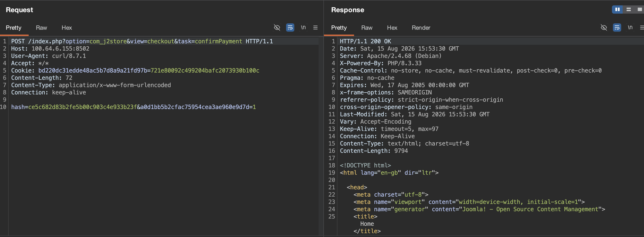Screen dimensions: 644x237
Task: Click the Response panel title
Action: coord(348,10)
